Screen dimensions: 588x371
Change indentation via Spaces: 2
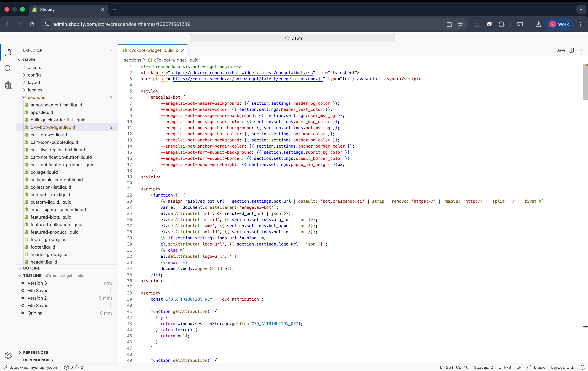click(x=484, y=367)
